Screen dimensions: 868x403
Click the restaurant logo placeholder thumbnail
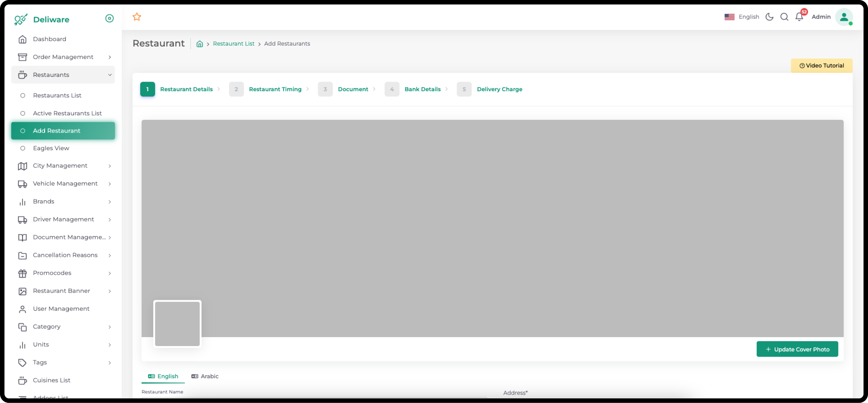click(x=177, y=323)
